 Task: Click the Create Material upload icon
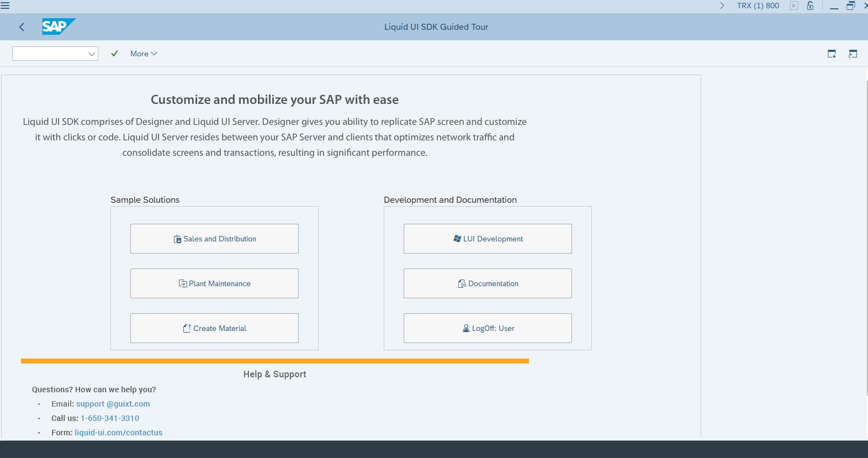(187, 328)
